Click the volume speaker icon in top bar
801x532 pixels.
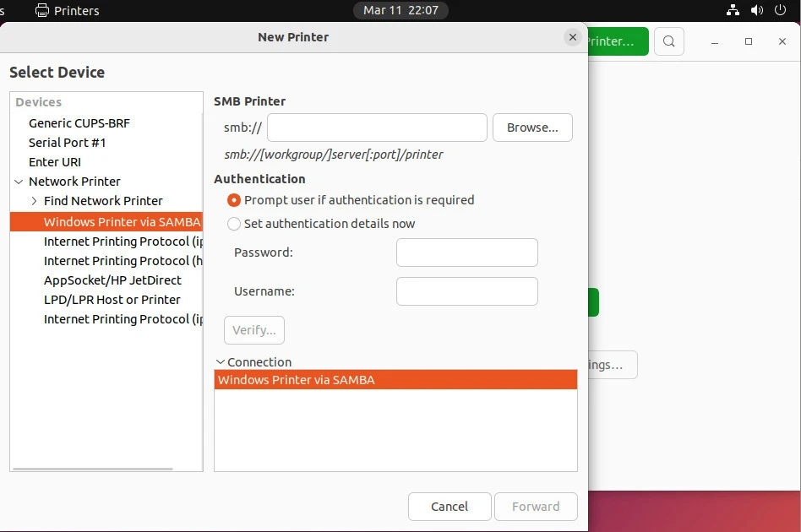tap(756, 11)
